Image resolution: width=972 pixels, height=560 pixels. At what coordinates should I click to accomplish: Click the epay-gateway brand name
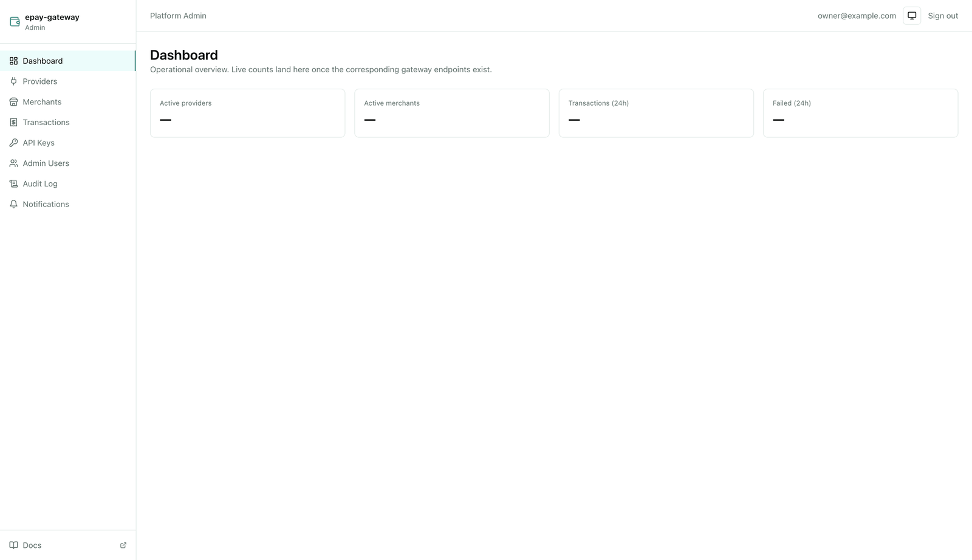tap(52, 17)
